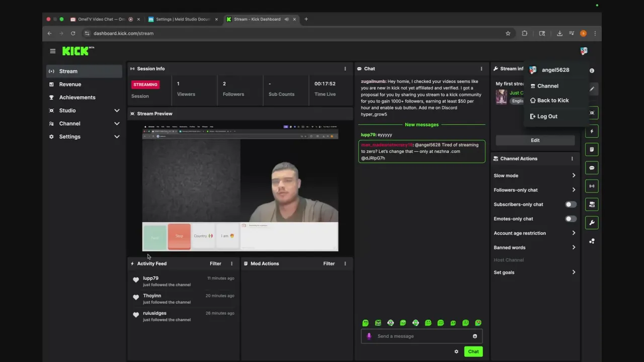This screenshot has height=362, width=644.
Task: Click the Edit stream info button
Action: tap(535, 140)
